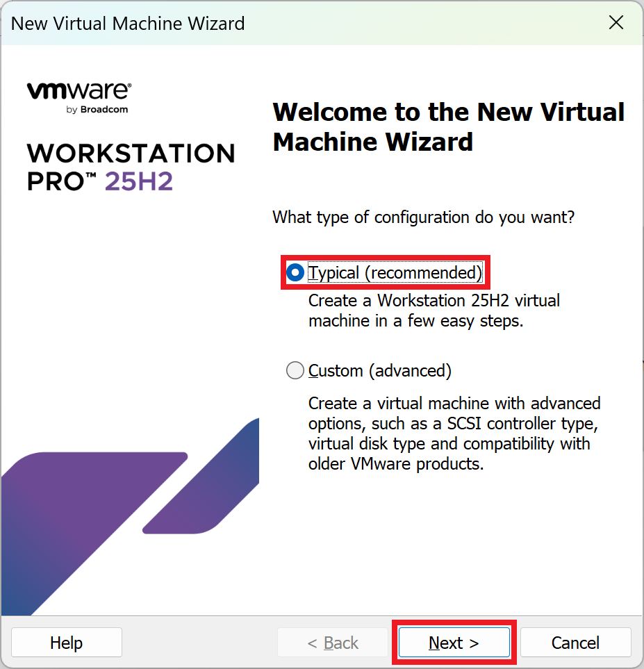Select the Typical (recommended) radio button
644x669 pixels.
(x=295, y=273)
